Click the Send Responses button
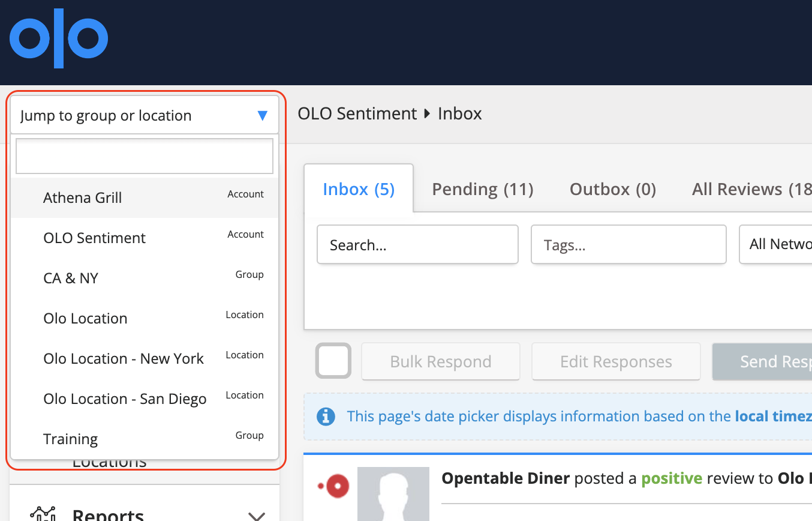Viewport: 812px width, 521px height. point(762,361)
